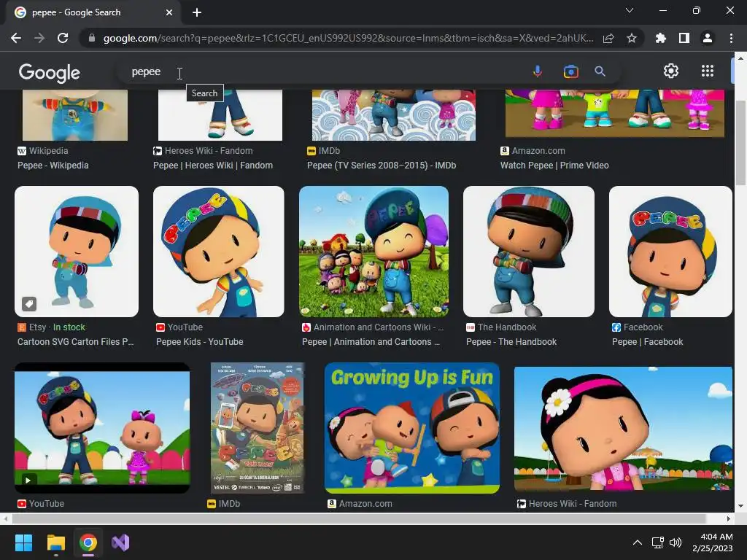The width and height of the screenshot is (747, 560).
Task: Open Chrome three-dot menu
Action: [x=731, y=38]
